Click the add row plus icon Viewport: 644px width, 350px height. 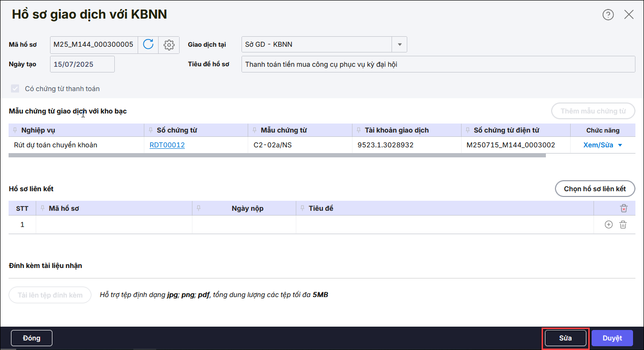click(608, 225)
